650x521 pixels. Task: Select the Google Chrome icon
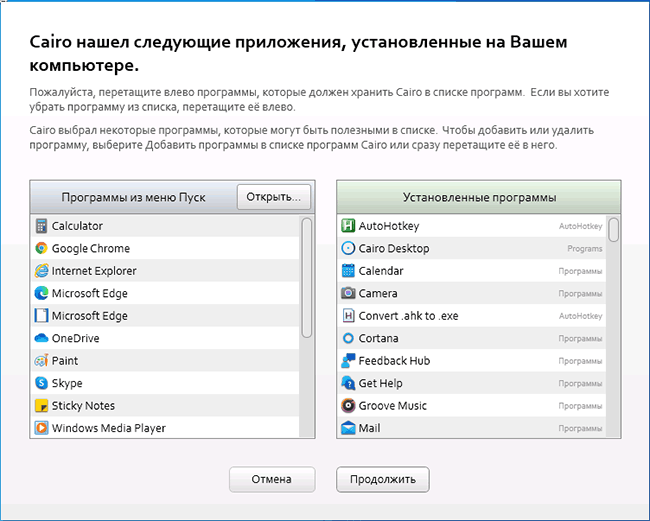pyautogui.click(x=41, y=248)
